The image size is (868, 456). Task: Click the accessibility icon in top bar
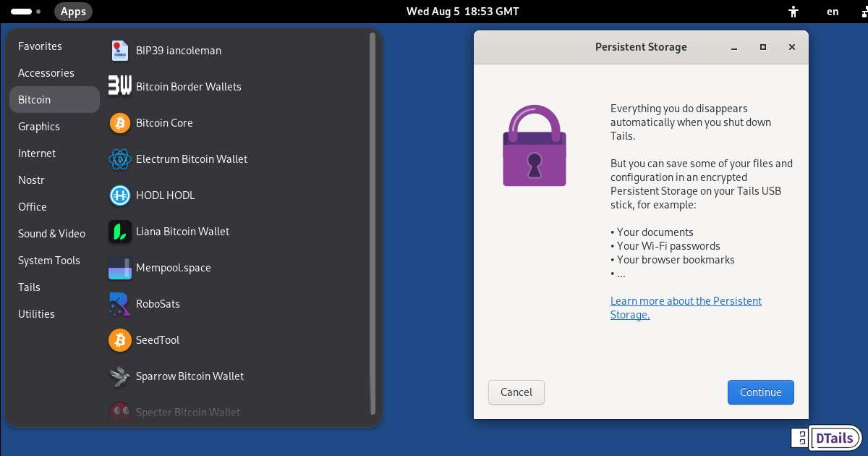point(793,12)
